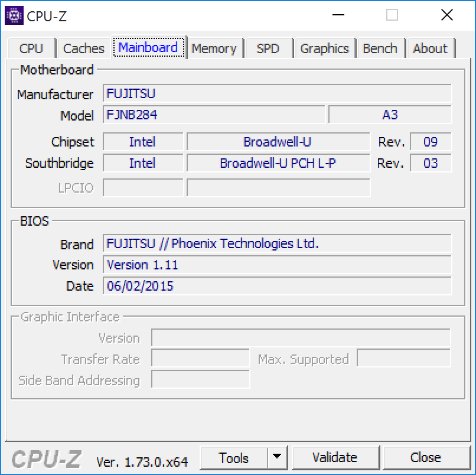This screenshot has height=475, width=476.
Task: Minimize the CPU-Z window
Action: (338, 15)
